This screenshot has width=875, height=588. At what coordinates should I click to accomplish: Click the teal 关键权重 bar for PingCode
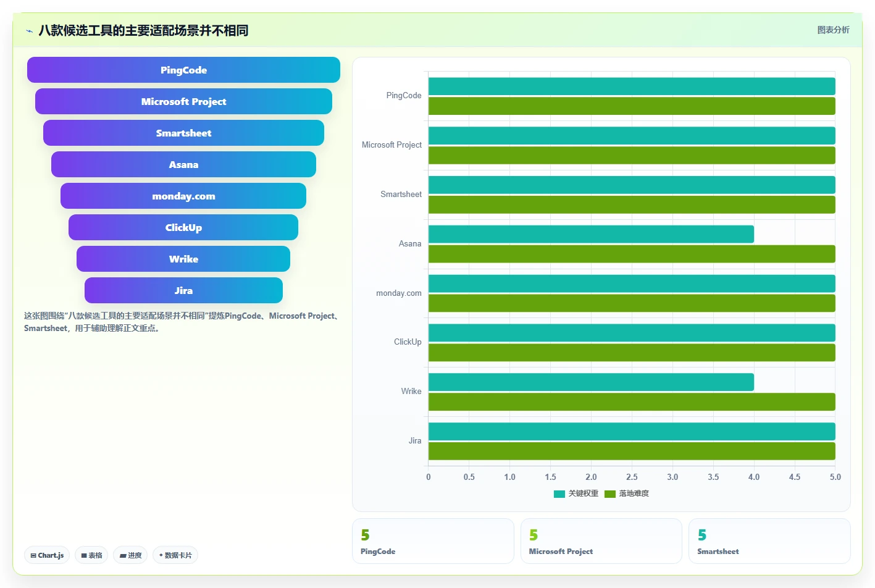632,86
